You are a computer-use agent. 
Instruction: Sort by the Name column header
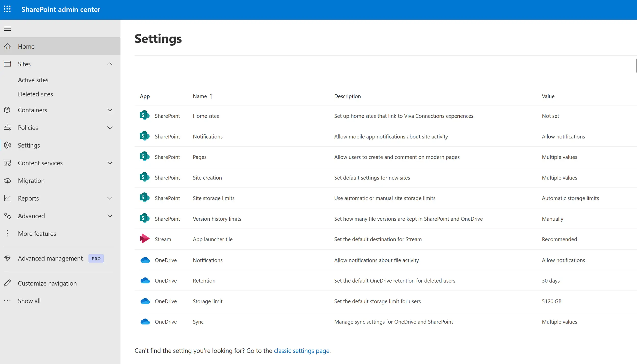pyautogui.click(x=203, y=96)
